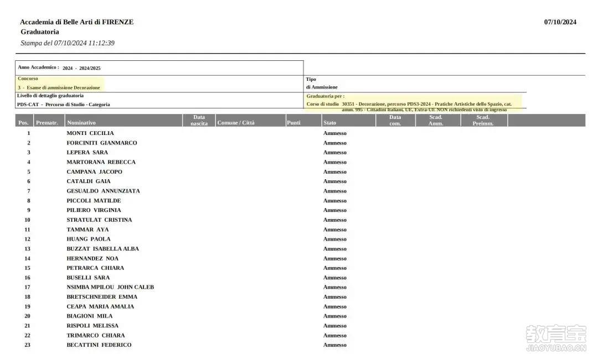Viewport: 598px width, 364px height.
Task: Click the date 07/10/2024 at top right
Action: tap(560, 22)
